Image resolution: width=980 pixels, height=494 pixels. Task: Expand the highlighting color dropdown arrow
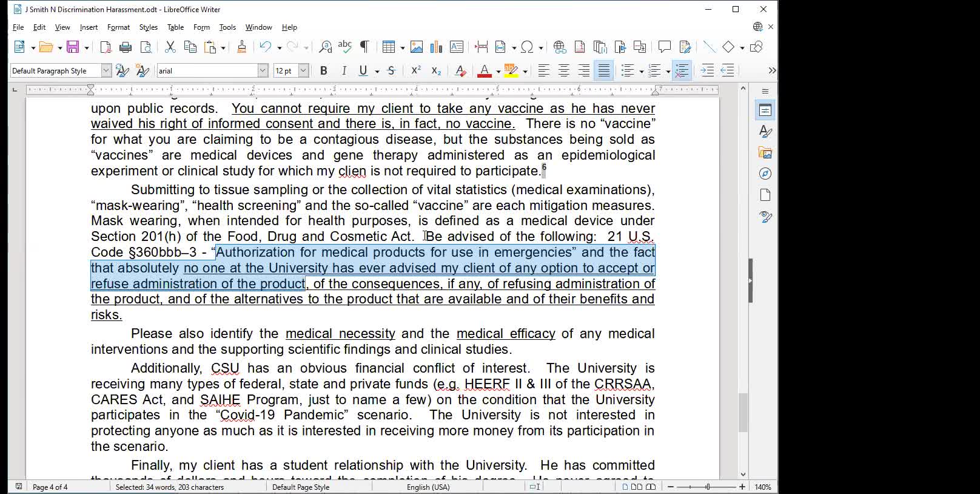tap(526, 72)
